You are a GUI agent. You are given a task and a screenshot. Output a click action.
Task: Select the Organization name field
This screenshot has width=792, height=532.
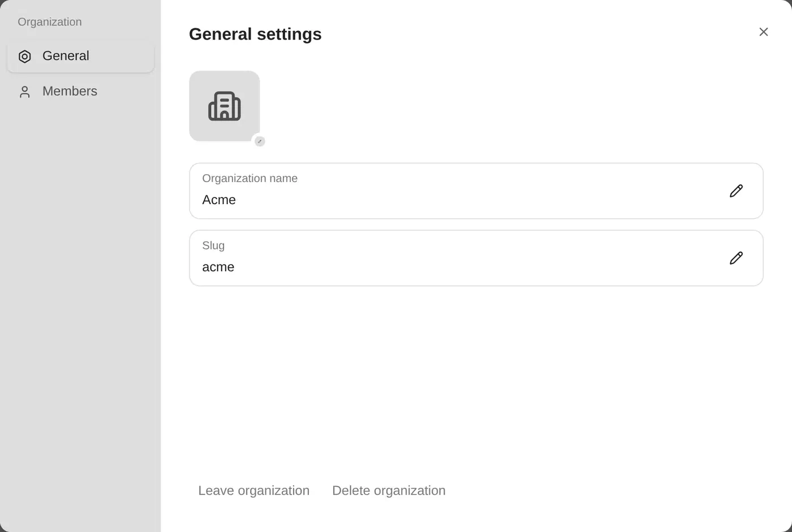pos(476,191)
